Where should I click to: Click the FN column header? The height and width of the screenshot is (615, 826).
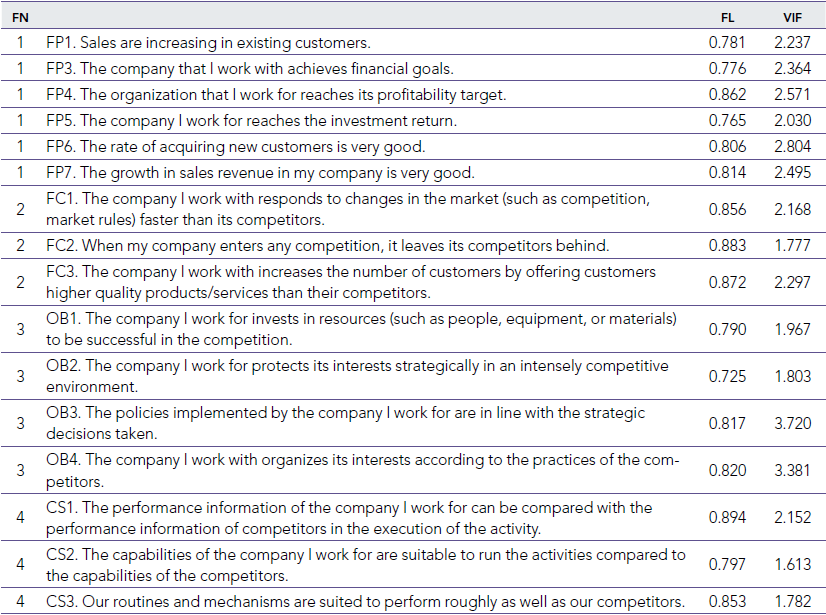pos(20,17)
